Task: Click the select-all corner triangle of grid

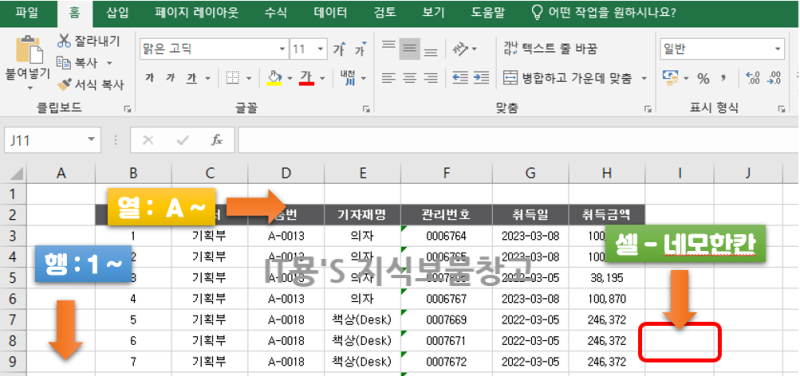Action: pos(16,174)
